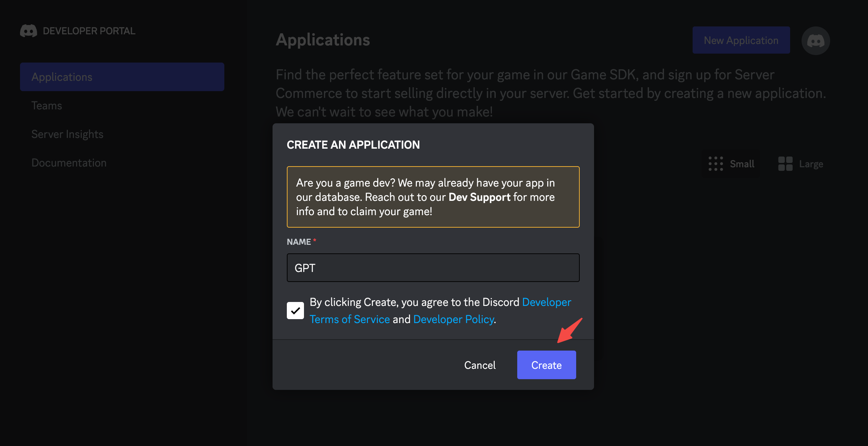
Task: Uncheck the Terms of Service agreement checkbox
Action: pyautogui.click(x=295, y=311)
